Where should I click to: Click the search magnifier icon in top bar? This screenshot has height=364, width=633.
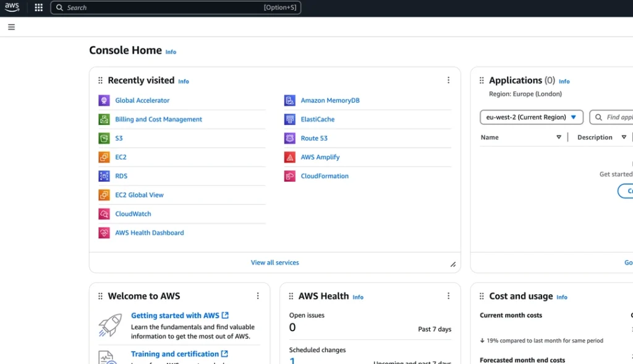(59, 7)
